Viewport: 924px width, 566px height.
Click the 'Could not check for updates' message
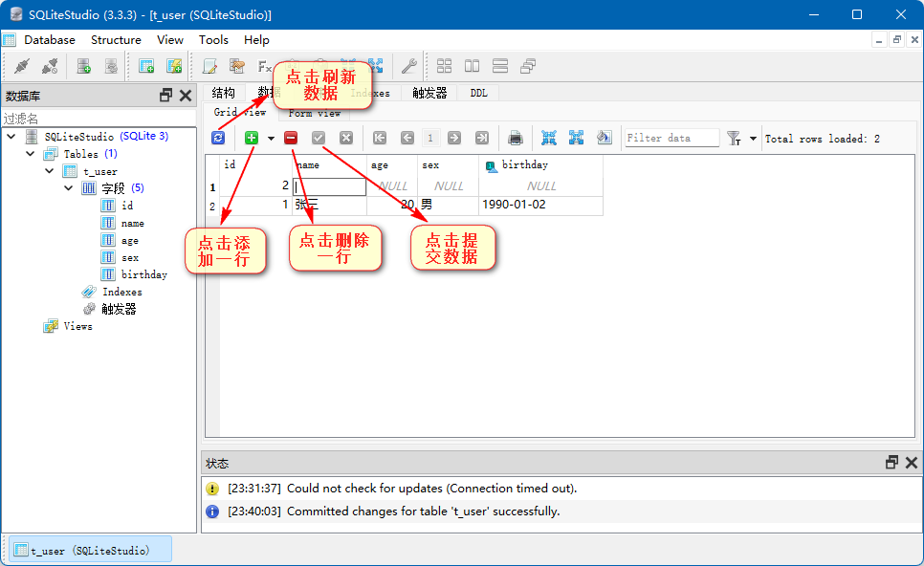432,489
